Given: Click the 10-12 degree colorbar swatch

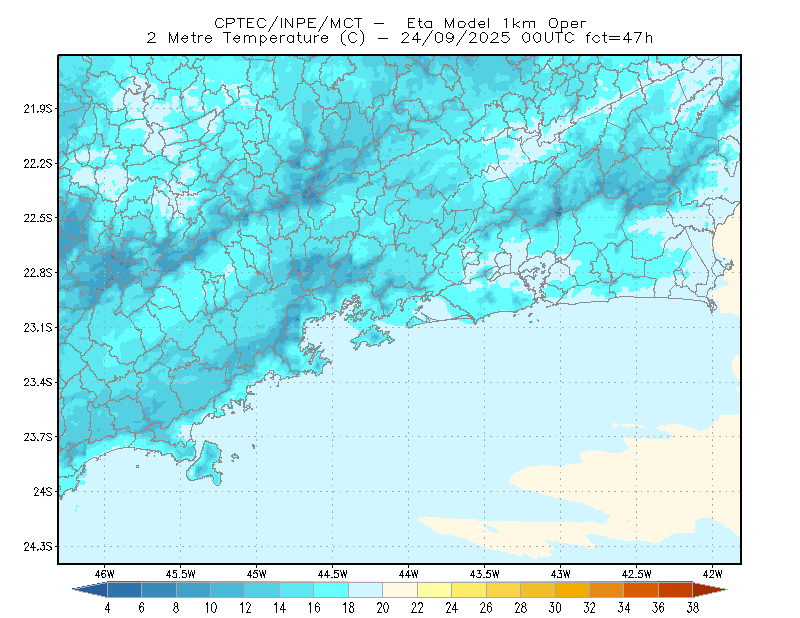Looking at the screenshot, I should (228, 590).
